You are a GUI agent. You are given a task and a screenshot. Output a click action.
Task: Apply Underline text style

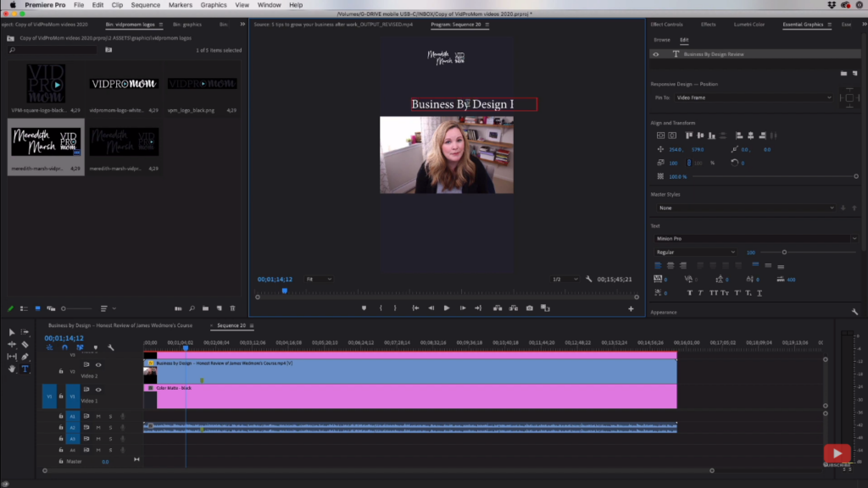(759, 293)
